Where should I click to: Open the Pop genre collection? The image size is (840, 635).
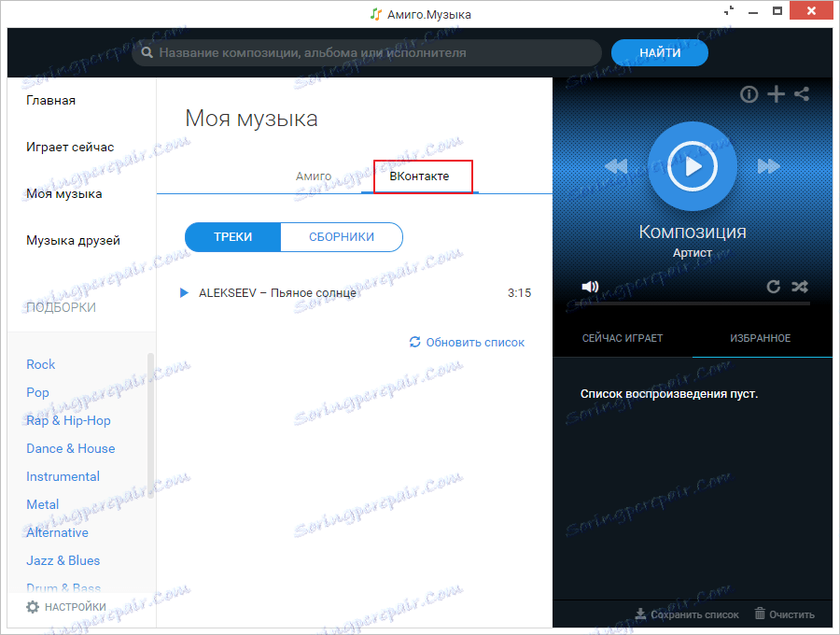[x=37, y=392]
